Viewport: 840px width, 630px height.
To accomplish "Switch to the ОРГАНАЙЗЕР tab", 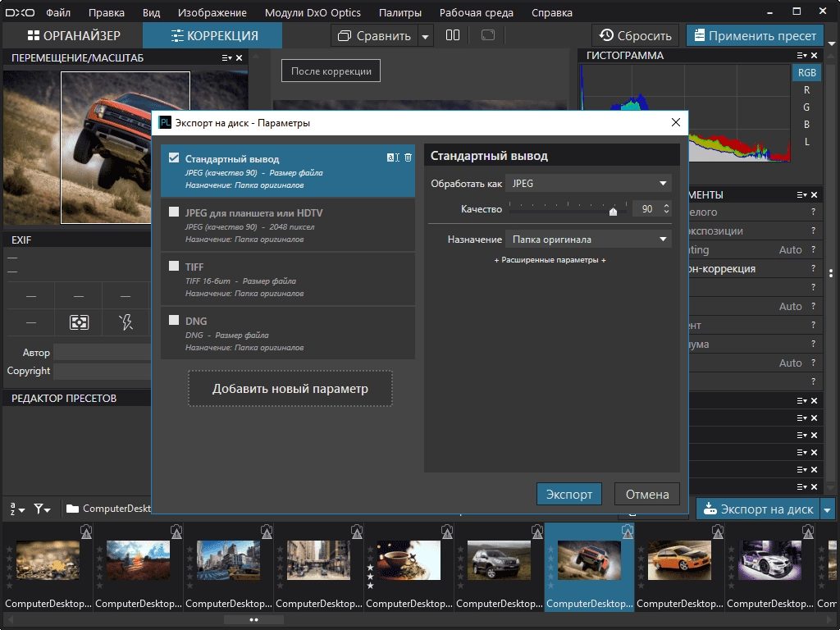I will [74, 36].
